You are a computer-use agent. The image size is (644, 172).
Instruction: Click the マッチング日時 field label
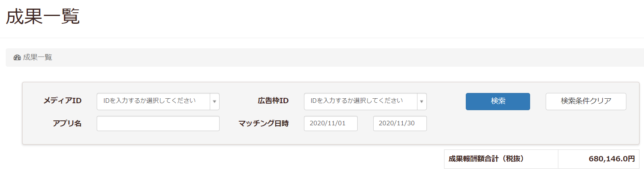(263, 124)
